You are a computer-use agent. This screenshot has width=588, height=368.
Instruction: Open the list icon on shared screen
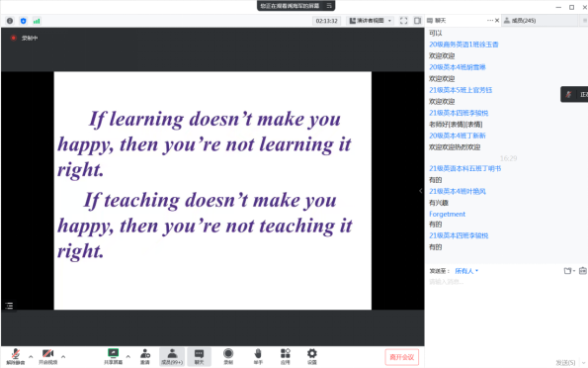[9, 306]
